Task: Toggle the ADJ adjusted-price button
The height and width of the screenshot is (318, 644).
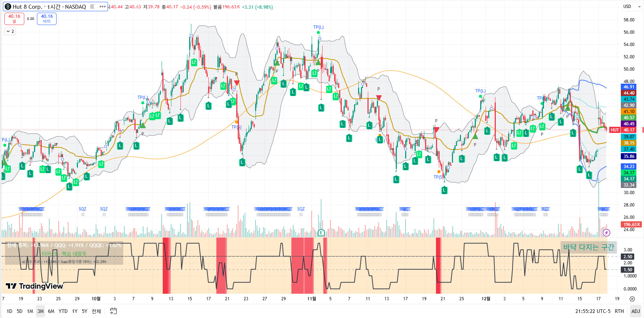Action: pos(636,311)
